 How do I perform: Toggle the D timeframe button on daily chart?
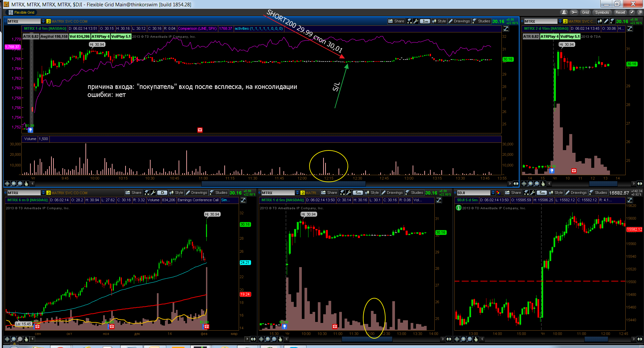[162, 193]
